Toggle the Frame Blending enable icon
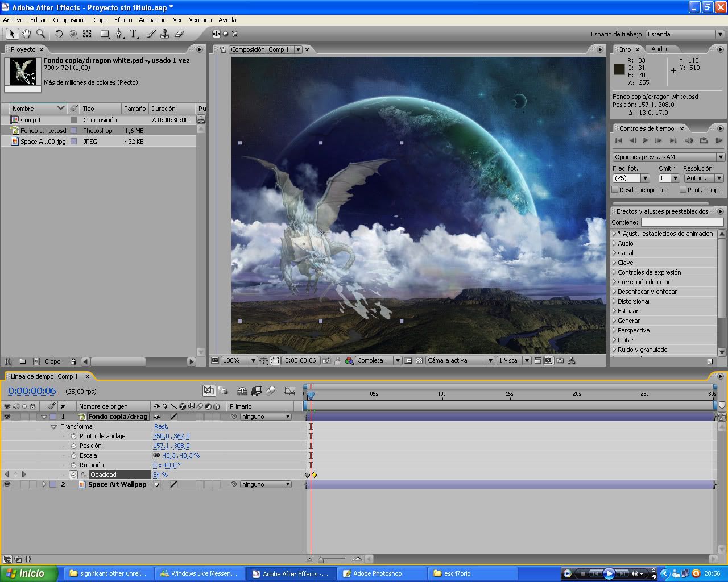728x582 pixels. pos(257,390)
